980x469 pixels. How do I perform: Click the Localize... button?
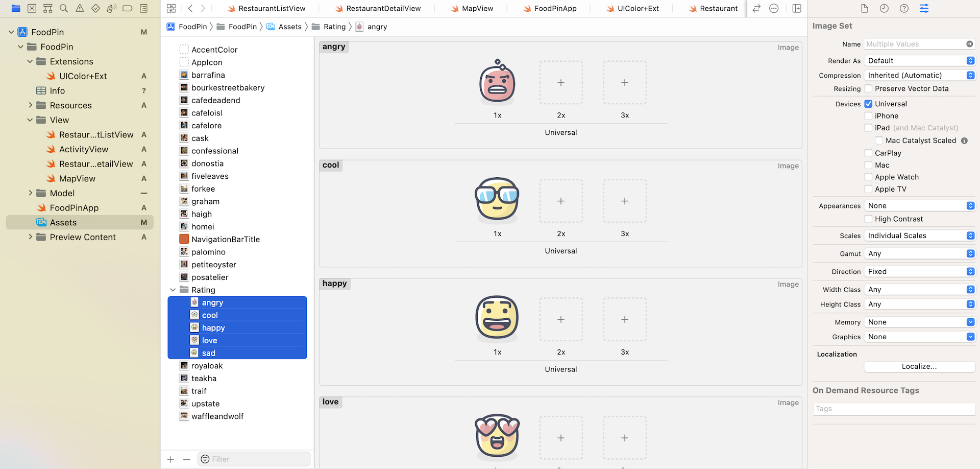point(919,366)
